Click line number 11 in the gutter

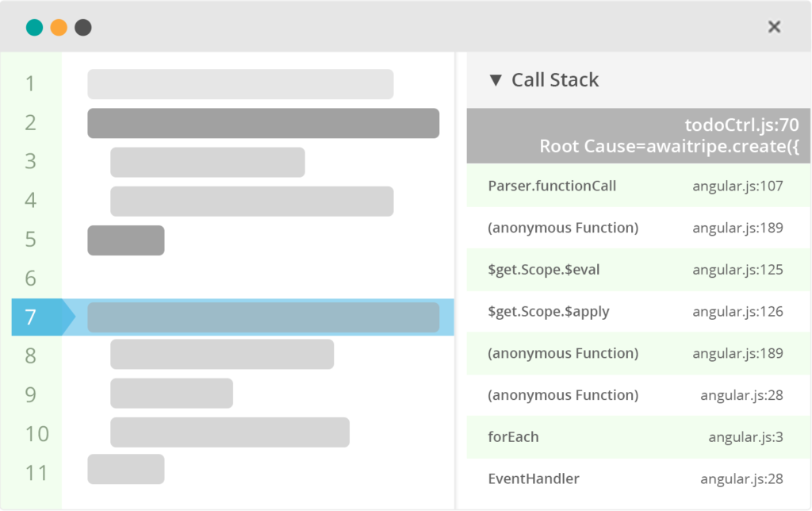point(36,473)
